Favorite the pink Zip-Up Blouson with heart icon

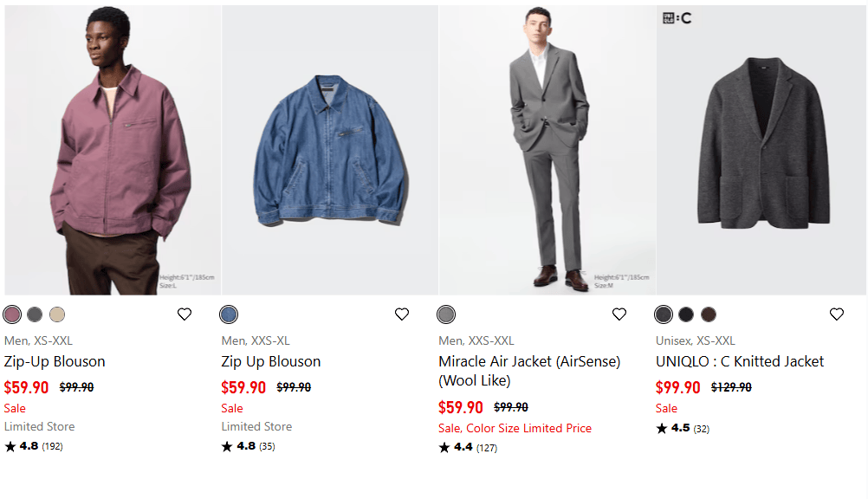(x=185, y=314)
